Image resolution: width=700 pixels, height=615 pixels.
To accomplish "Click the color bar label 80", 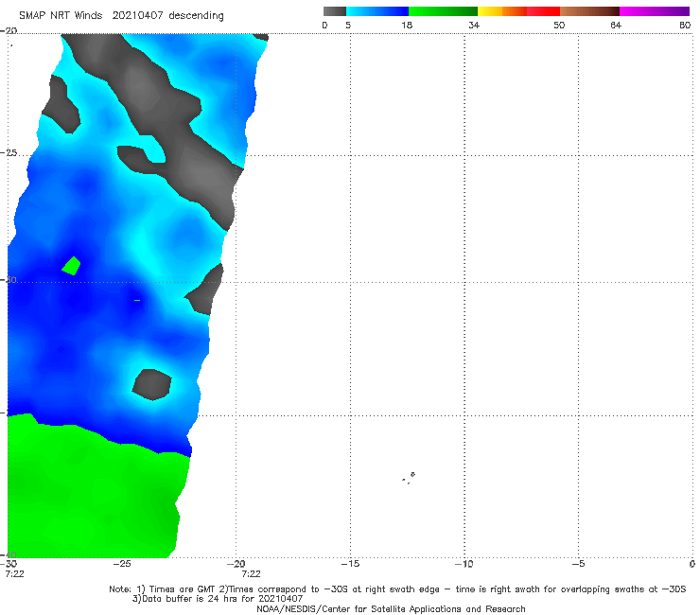I will [685, 25].
